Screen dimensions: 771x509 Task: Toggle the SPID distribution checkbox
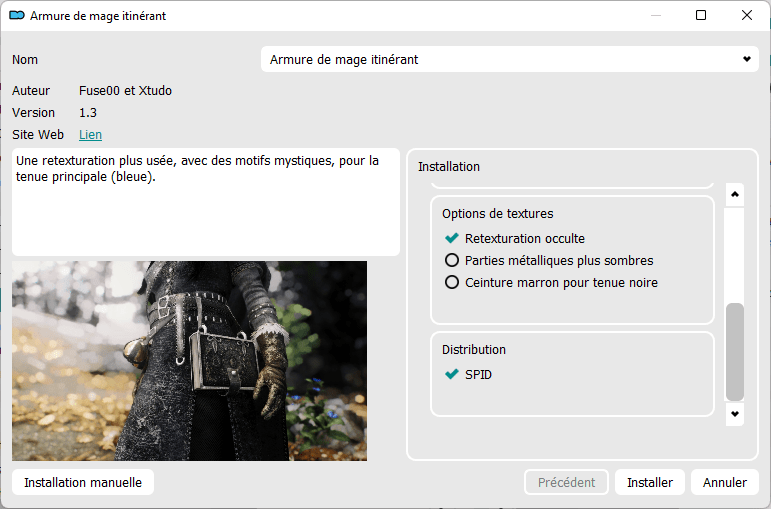[x=452, y=375]
